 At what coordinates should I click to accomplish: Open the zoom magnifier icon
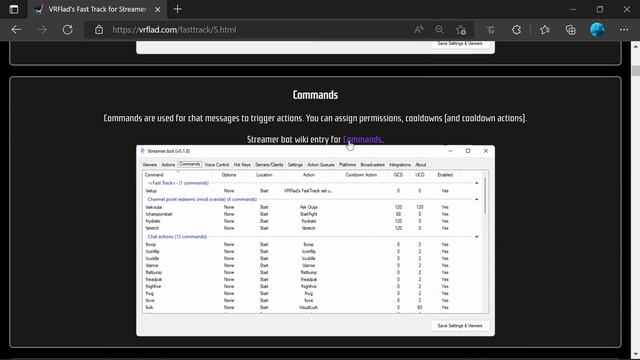pyautogui.click(x=439, y=30)
